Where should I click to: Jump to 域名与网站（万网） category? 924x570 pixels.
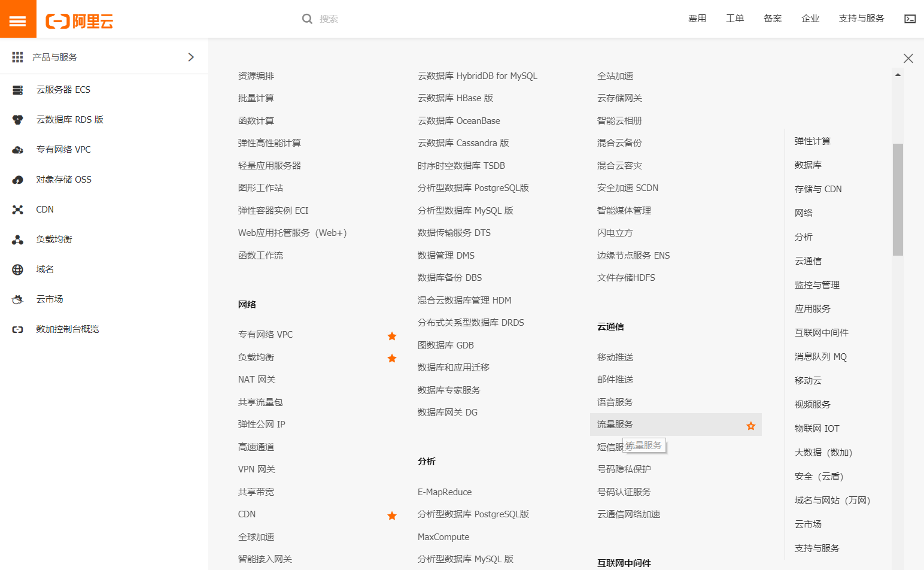[832, 501]
